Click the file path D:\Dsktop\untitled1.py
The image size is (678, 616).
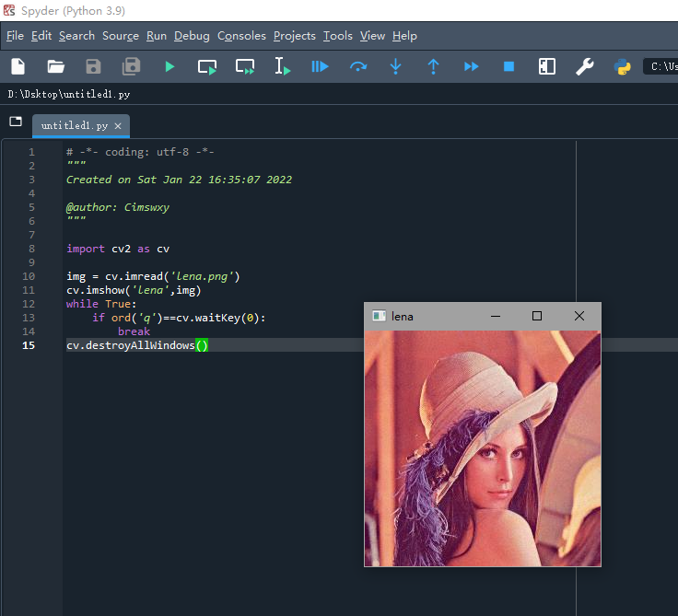point(69,94)
